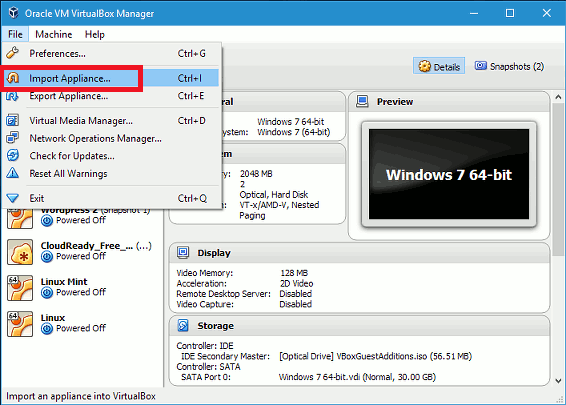Open the Machine menu

pos(53,34)
